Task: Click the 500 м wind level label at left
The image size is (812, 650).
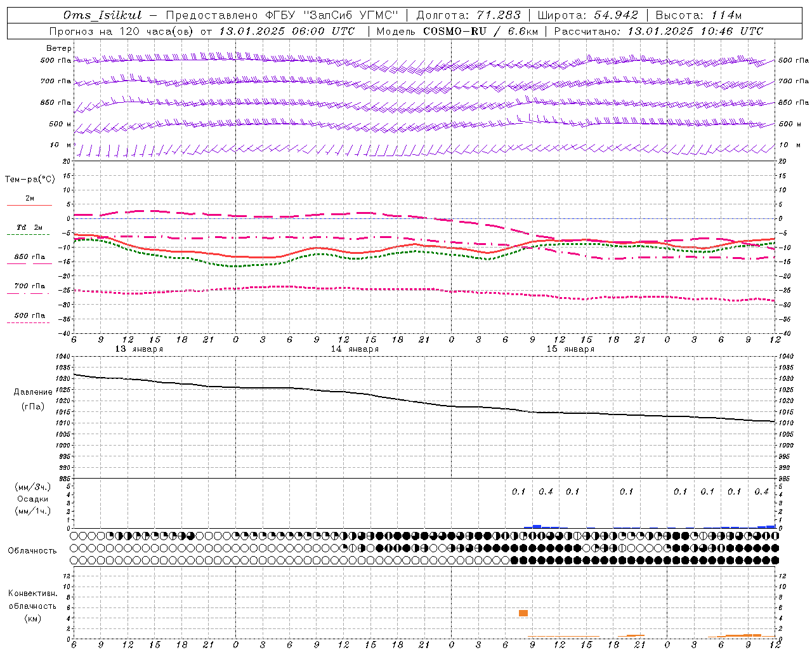Action: (x=61, y=124)
